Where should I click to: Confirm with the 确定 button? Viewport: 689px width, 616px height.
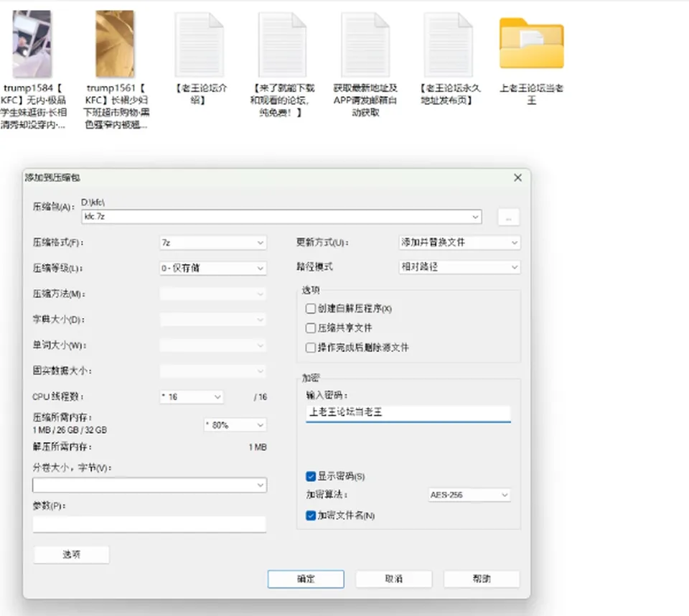306,579
